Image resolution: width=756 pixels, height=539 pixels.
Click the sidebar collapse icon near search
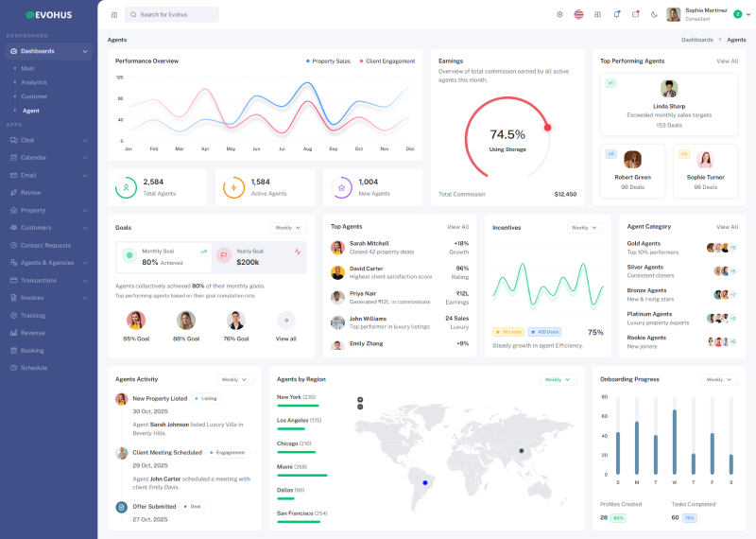(x=114, y=14)
